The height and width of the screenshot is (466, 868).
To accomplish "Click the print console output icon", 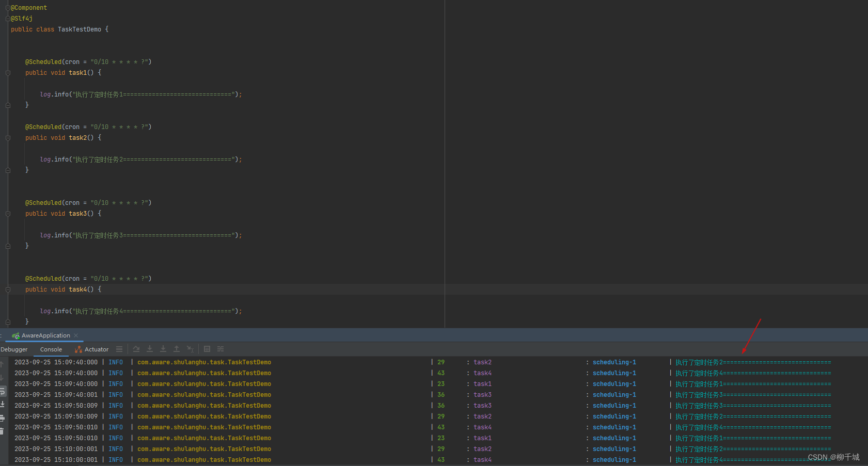I will (3, 418).
